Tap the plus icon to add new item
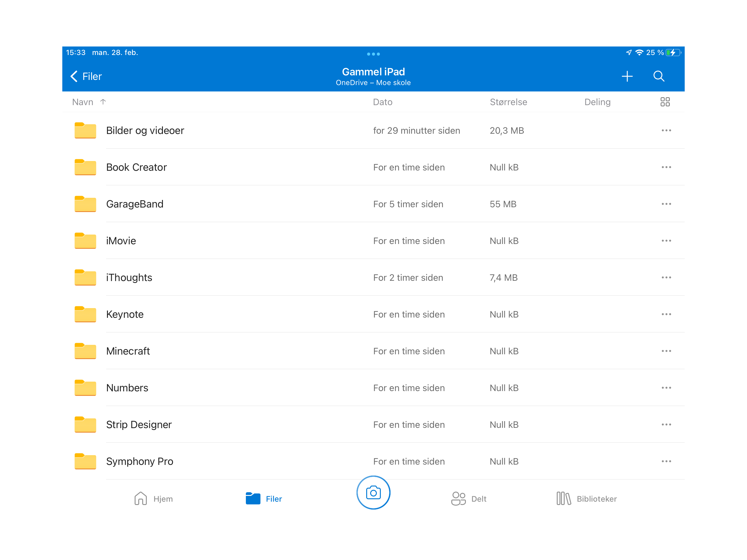The height and width of the screenshot is (560, 747). (x=627, y=76)
